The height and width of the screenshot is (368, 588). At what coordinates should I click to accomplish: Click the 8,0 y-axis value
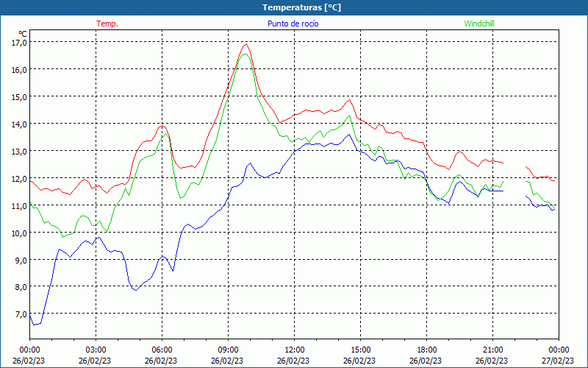point(21,286)
